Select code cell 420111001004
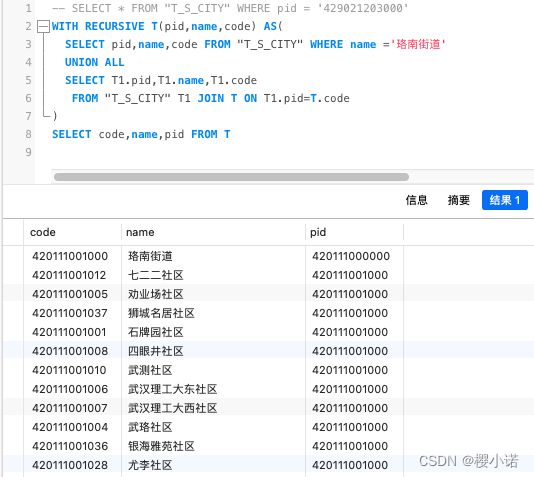 click(70, 427)
